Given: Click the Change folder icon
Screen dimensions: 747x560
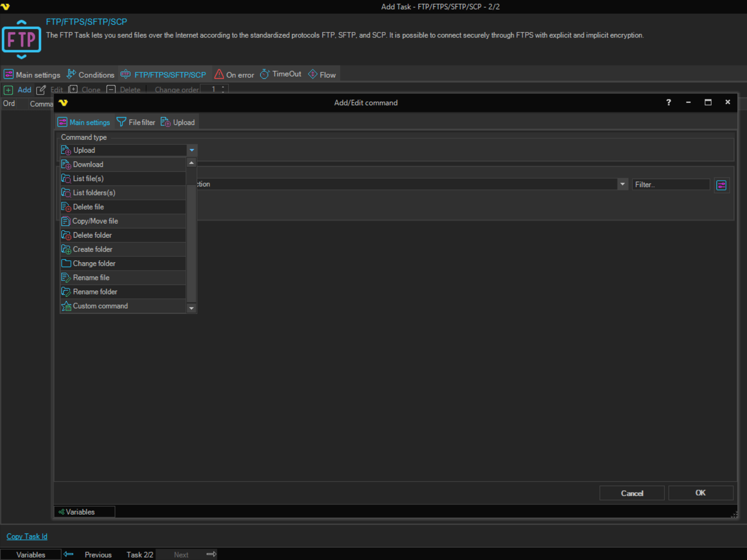Looking at the screenshot, I should pyautogui.click(x=66, y=264).
